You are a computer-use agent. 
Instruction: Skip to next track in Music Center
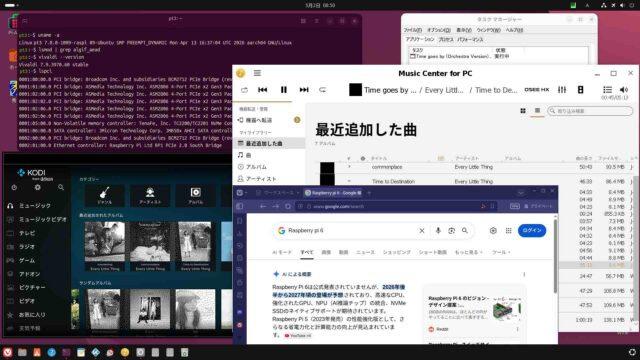pyautogui.click(x=304, y=90)
